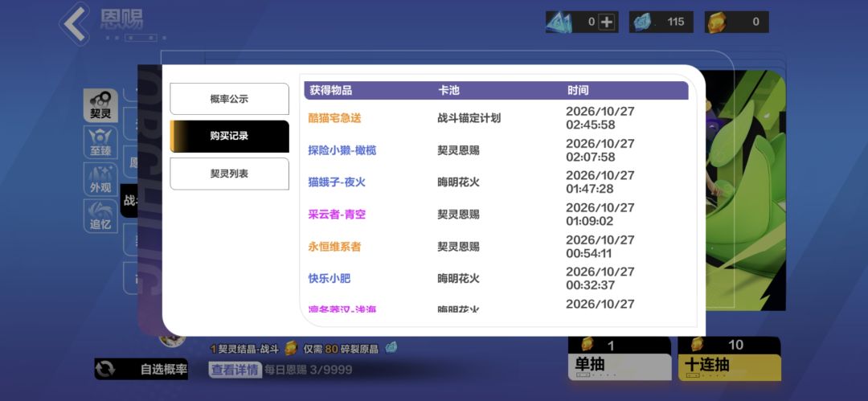Image resolution: width=868 pixels, height=401 pixels.
Task: Select record 探险小獭-橄榄
Action: coord(342,150)
